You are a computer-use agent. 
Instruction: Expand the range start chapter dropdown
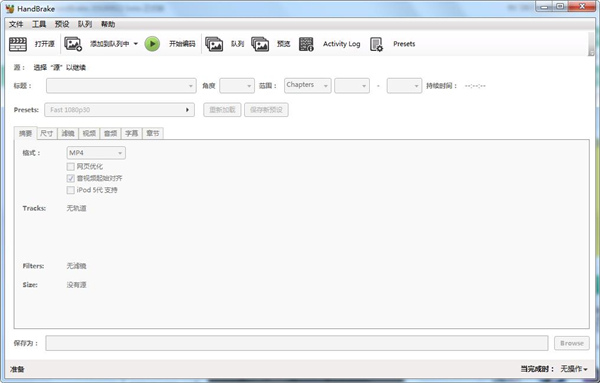coord(352,86)
